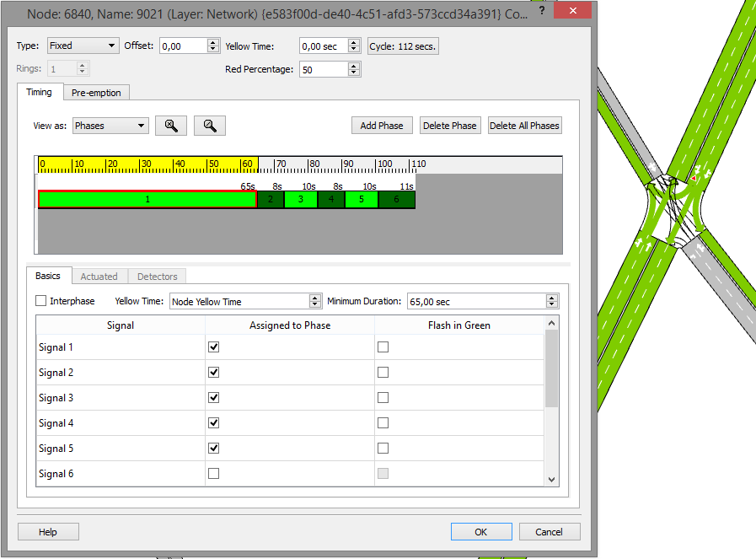Click the zoom-in magnifier icon
Image resolution: width=756 pixels, height=559 pixels.
[170, 125]
